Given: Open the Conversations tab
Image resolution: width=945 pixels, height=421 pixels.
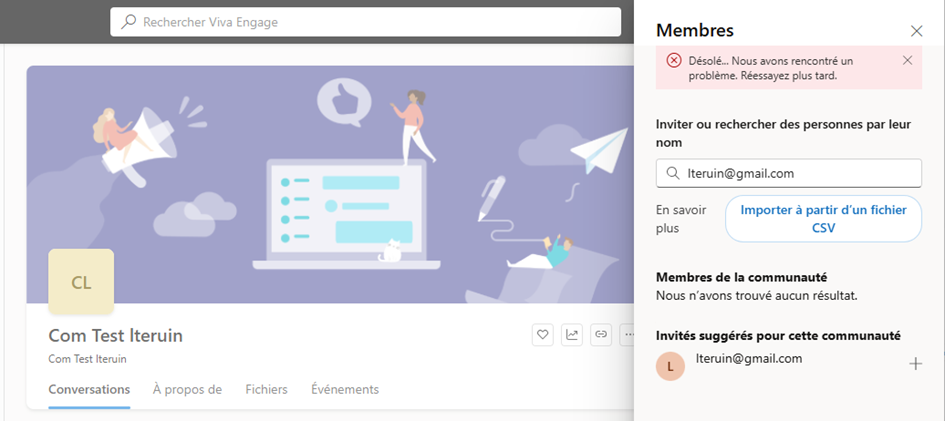Looking at the screenshot, I should pos(89,389).
